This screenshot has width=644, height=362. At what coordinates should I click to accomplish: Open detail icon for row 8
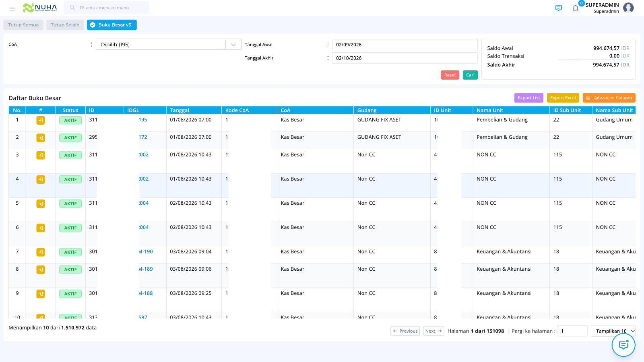pyautogui.click(x=41, y=269)
